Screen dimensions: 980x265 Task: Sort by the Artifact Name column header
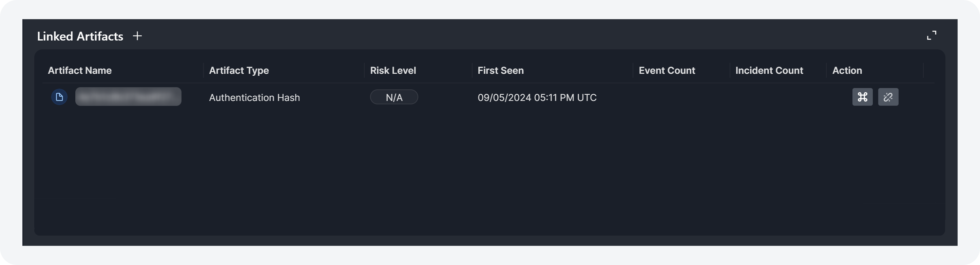[79, 71]
